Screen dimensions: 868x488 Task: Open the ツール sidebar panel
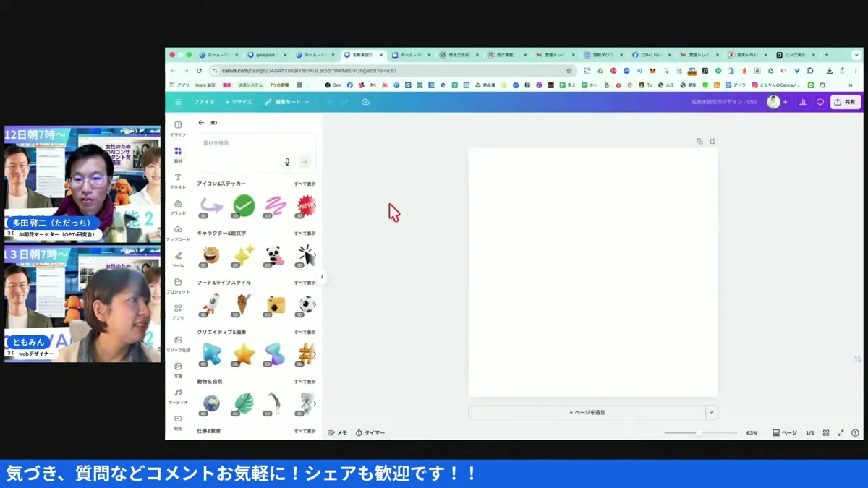(x=178, y=260)
